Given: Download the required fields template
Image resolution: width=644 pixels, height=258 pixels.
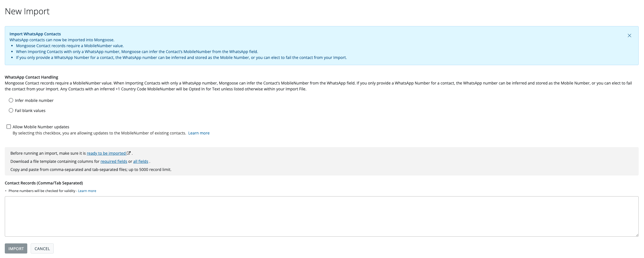Looking at the screenshot, I should click(x=114, y=161).
